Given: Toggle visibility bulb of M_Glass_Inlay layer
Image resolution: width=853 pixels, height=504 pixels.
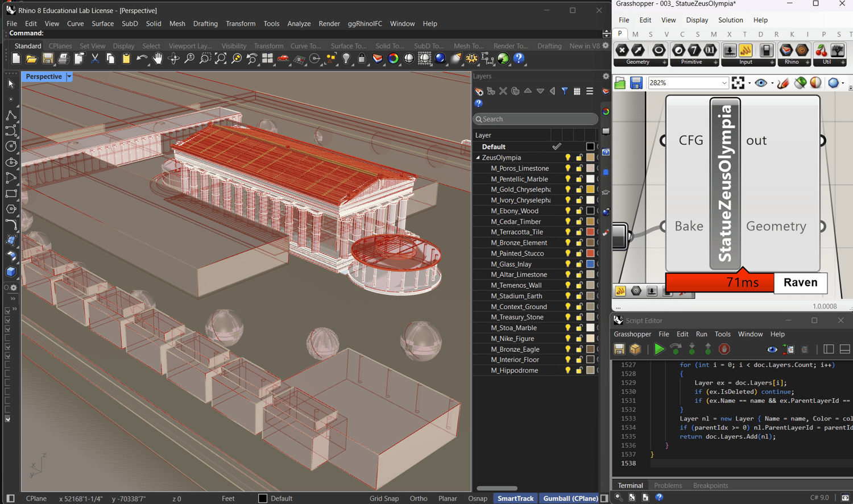Looking at the screenshot, I should coord(568,264).
